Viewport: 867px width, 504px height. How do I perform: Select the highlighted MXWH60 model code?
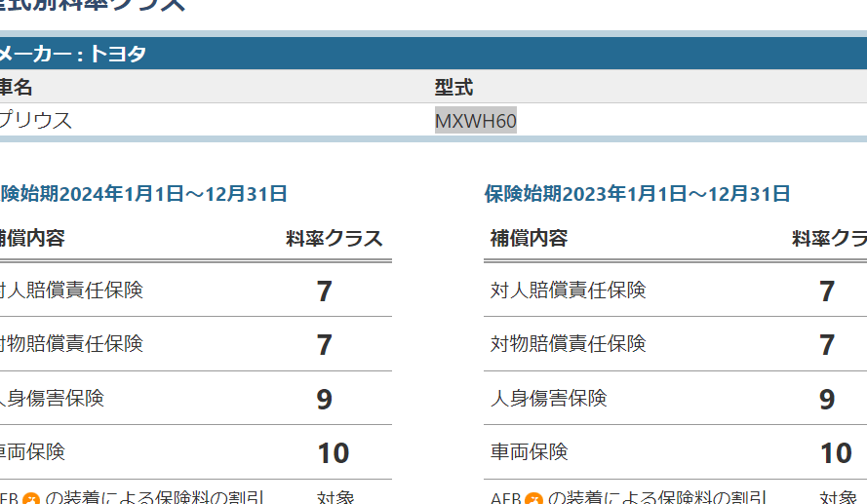[476, 121]
